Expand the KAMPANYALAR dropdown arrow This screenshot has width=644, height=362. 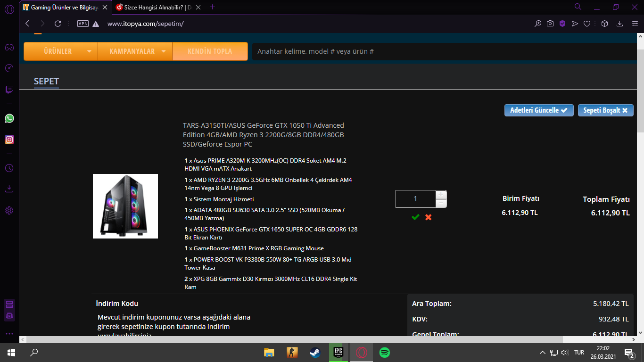pyautogui.click(x=164, y=51)
